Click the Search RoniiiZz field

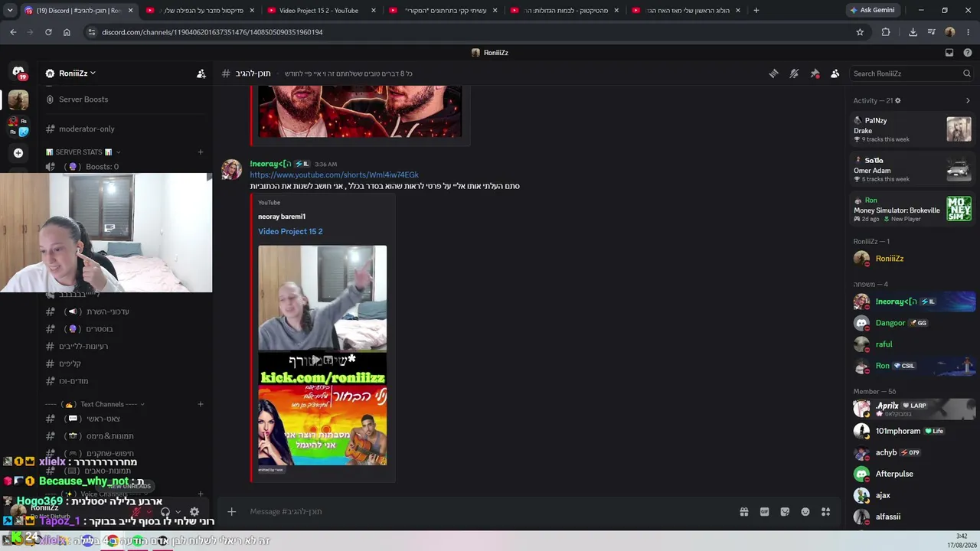click(911, 73)
